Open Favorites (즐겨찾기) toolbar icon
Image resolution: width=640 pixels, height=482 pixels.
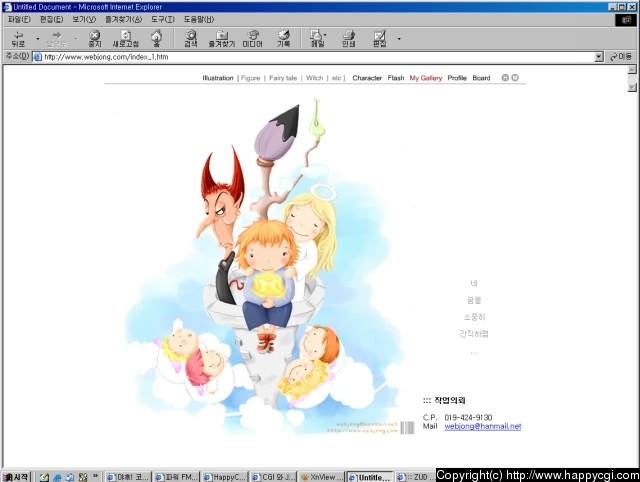pyautogui.click(x=222, y=39)
